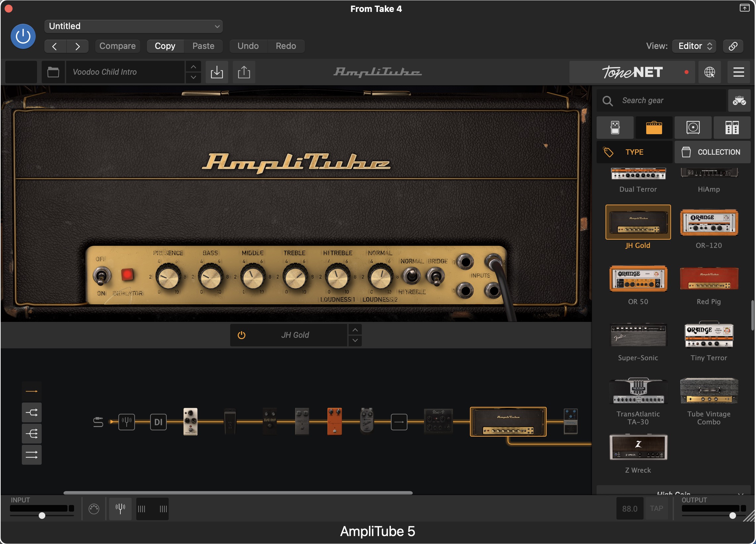Open the hamburger main menu

point(738,72)
